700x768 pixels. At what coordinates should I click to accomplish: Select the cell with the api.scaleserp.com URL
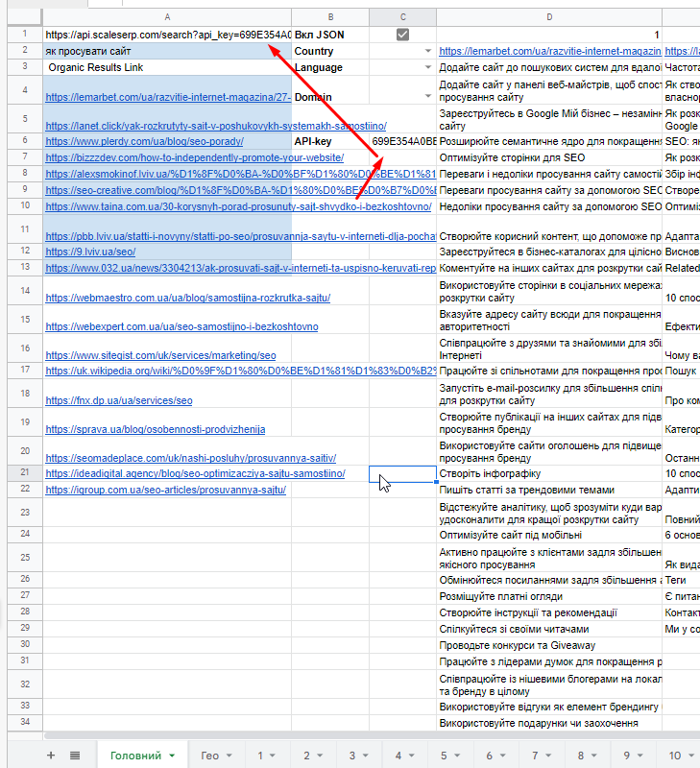tap(167, 35)
